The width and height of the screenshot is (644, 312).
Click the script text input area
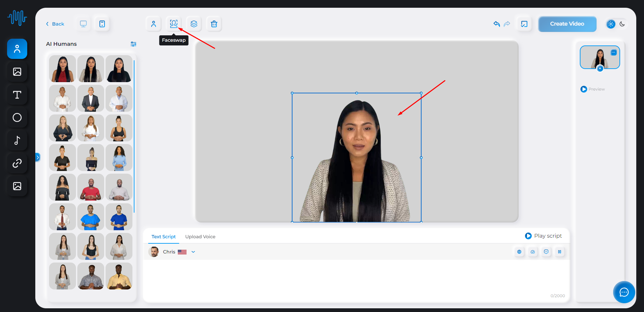(356, 279)
